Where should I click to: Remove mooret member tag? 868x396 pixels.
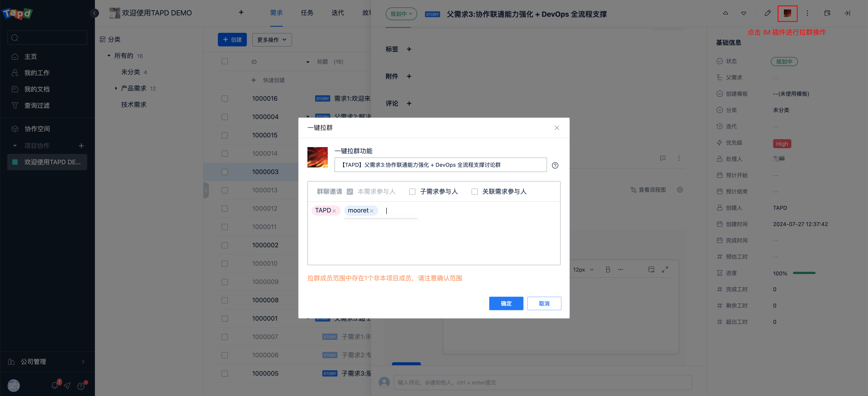pos(372,211)
